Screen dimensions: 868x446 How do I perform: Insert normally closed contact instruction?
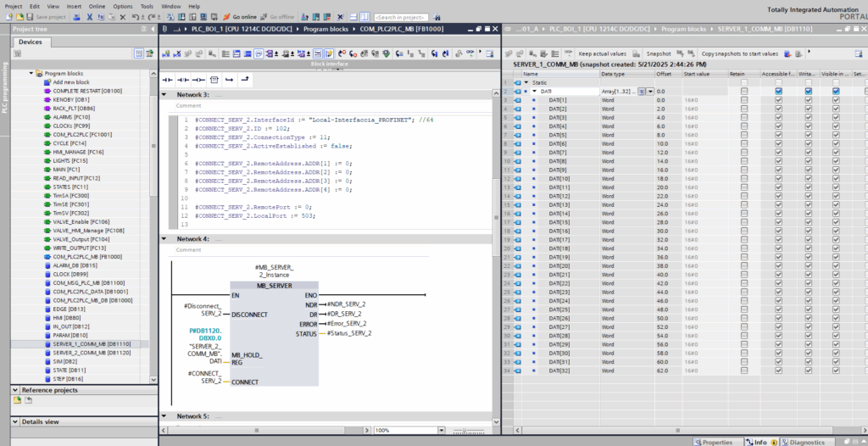pyautogui.click(x=183, y=80)
